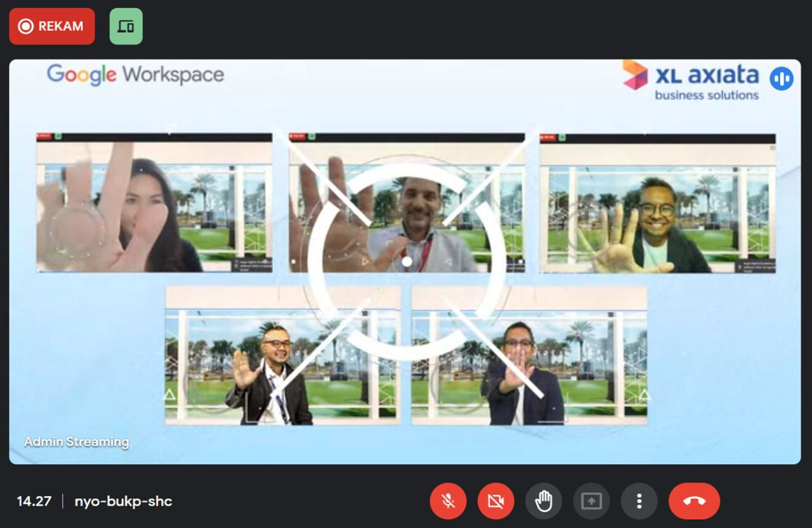Unmute the microphone
The image size is (812, 528).
448,501
